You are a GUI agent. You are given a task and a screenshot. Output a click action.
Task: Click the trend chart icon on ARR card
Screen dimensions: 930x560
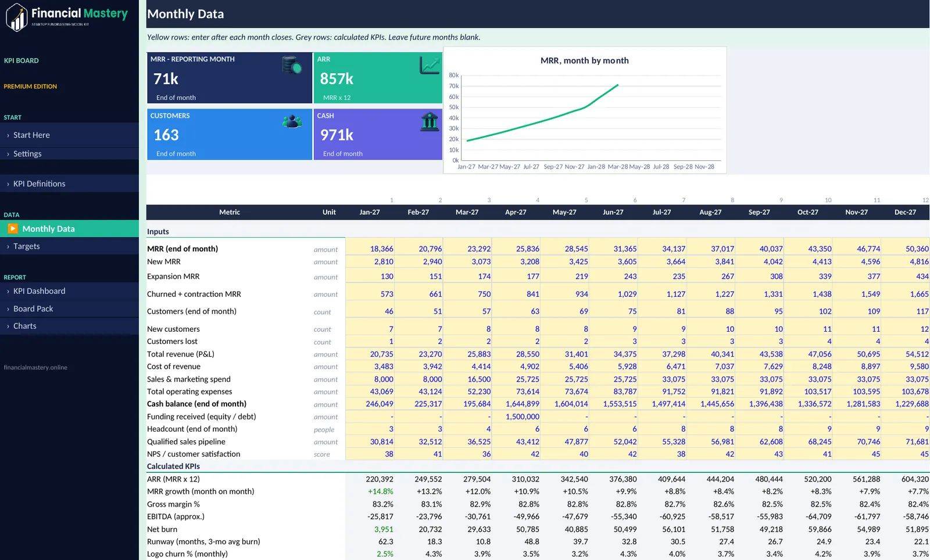(430, 64)
